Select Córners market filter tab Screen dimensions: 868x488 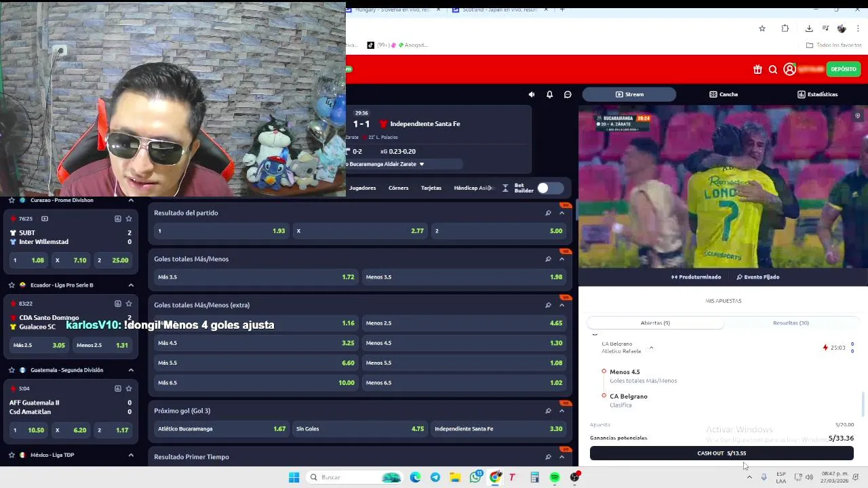click(399, 188)
